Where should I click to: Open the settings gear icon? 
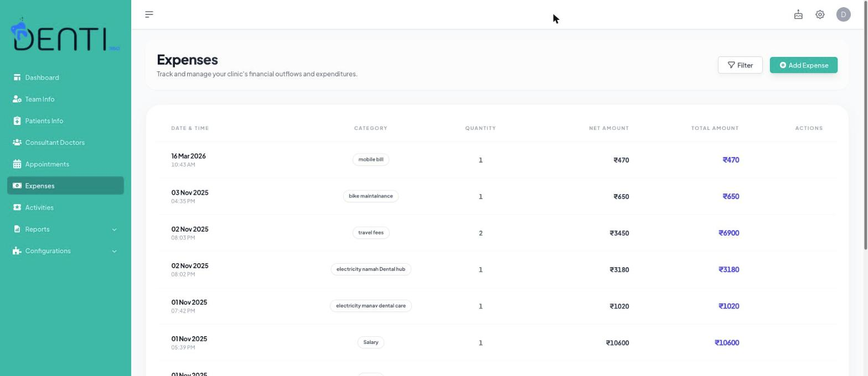pyautogui.click(x=820, y=15)
